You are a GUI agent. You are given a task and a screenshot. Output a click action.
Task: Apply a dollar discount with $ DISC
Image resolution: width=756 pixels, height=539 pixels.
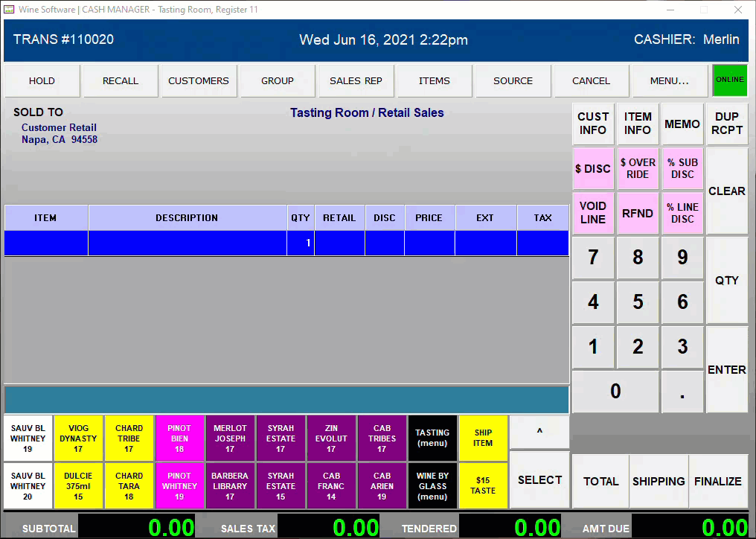click(593, 168)
